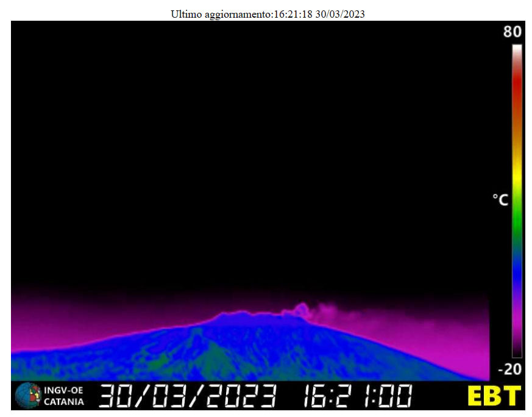Click the 80 maximum temperature label
The image size is (532, 417).
[512, 32]
